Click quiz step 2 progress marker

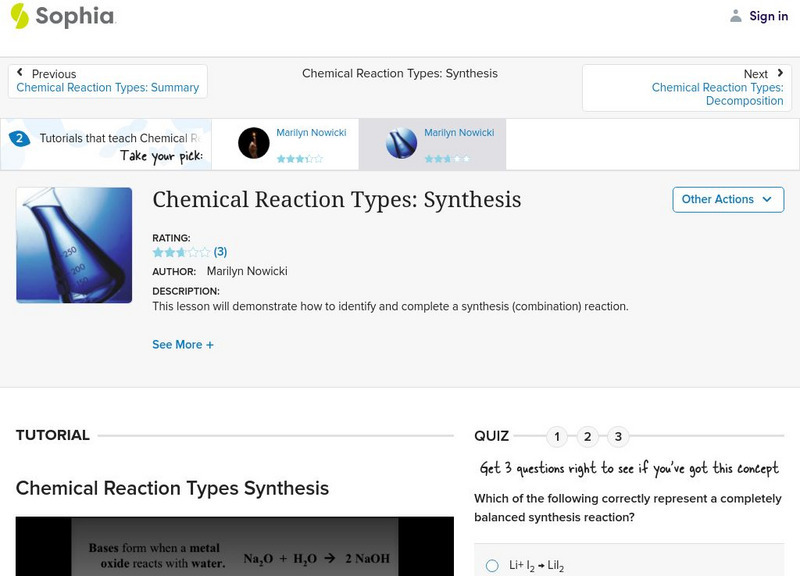(587, 436)
